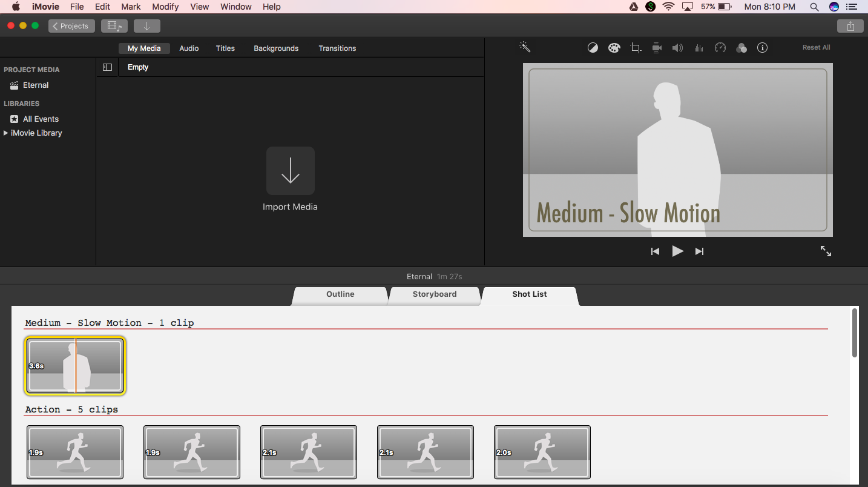The width and height of the screenshot is (868, 487).
Task: Click the import down-arrow toolbar button
Action: click(146, 26)
